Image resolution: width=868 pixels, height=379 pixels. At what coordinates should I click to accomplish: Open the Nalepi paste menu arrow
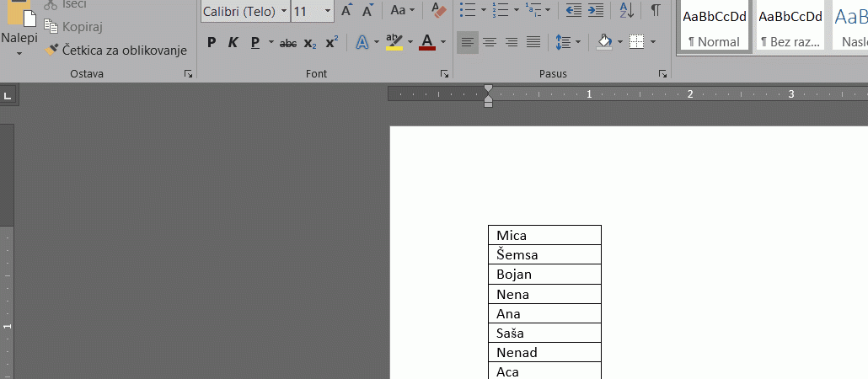19,54
